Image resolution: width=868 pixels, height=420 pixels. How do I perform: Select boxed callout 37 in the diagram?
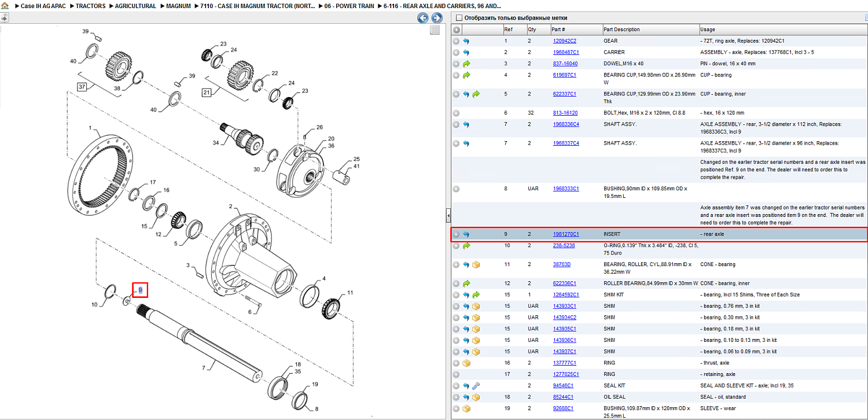(x=82, y=87)
